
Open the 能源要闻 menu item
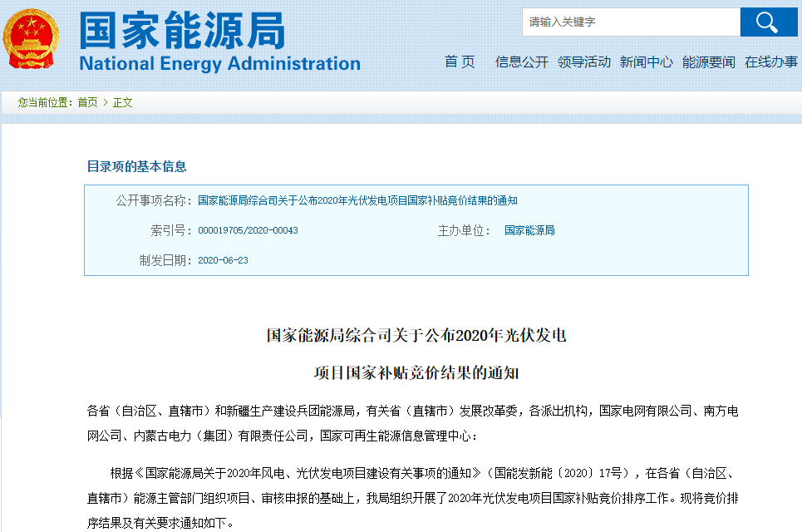[707, 60]
